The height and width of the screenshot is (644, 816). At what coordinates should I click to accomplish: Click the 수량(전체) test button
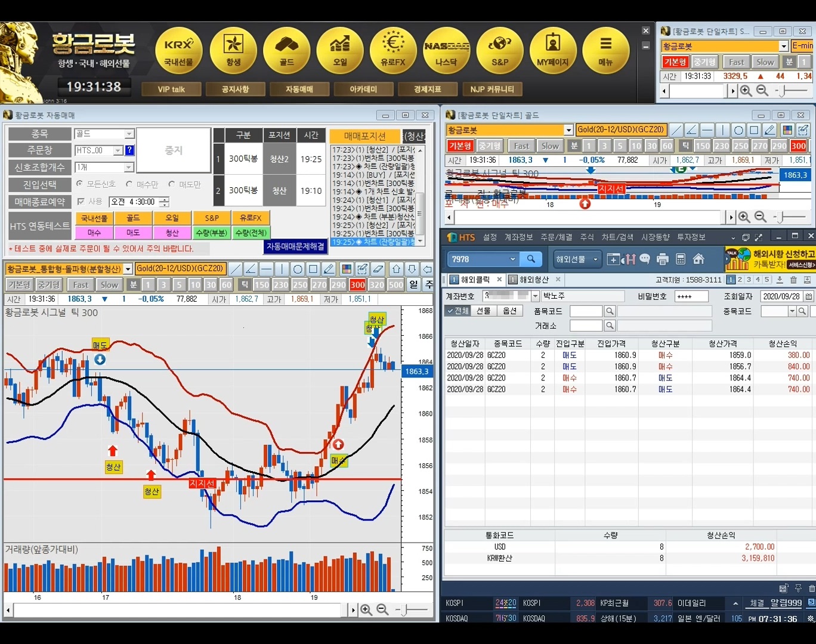(251, 233)
